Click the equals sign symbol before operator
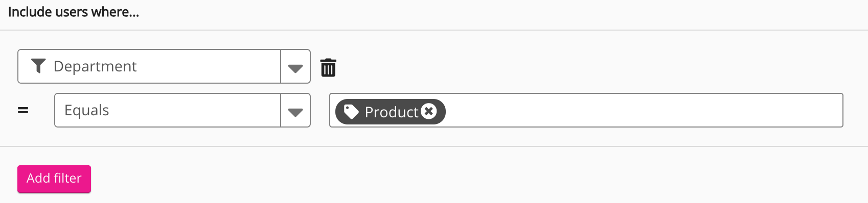Image resolution: width=868 pixels, height=203 pixels. tap(23, 110)
